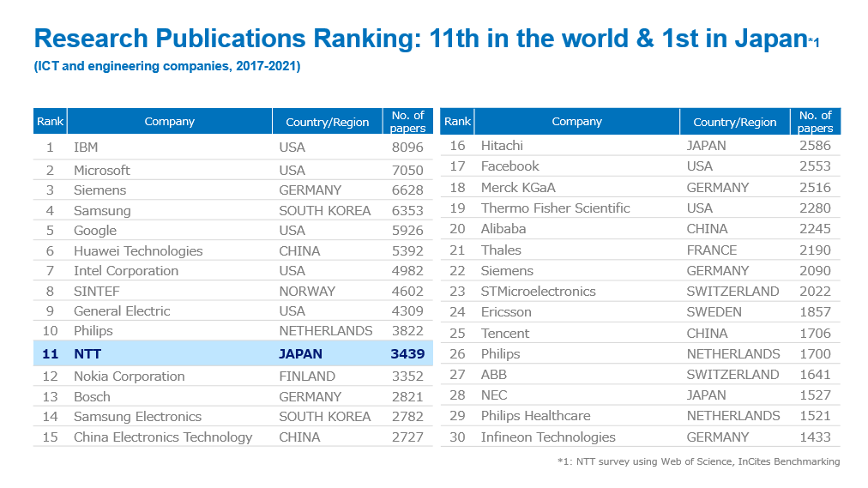Click the 'China Electronics Technology' cell

163,437
